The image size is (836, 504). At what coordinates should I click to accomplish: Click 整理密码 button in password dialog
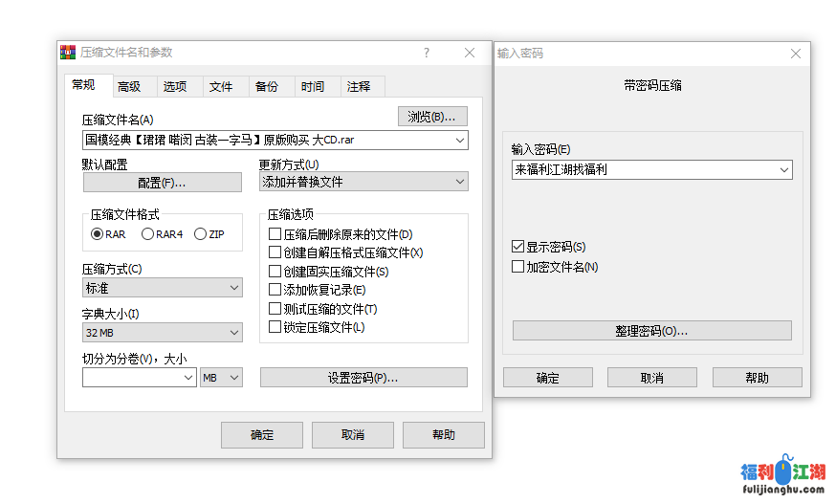point(651,331)
